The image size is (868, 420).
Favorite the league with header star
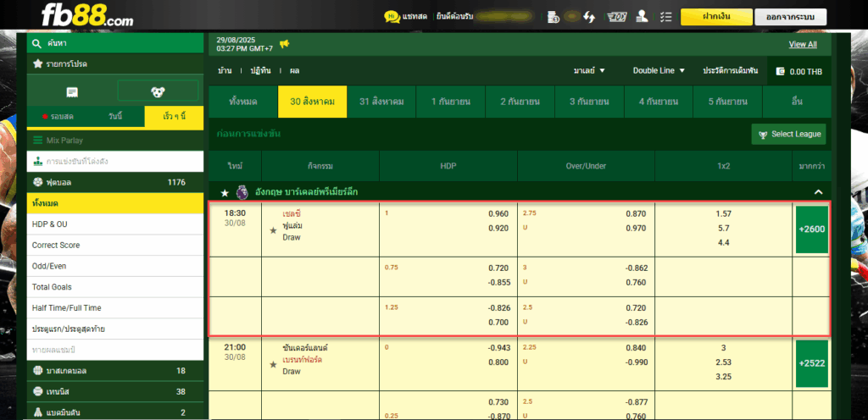(225, 193)
